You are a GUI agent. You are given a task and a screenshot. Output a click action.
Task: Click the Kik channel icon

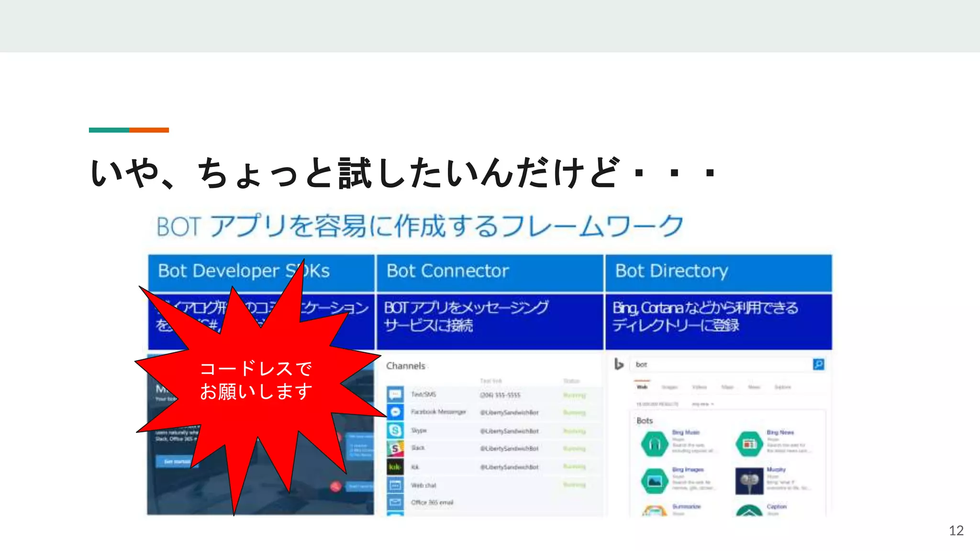pyautogui.click(x=395, y=467)
